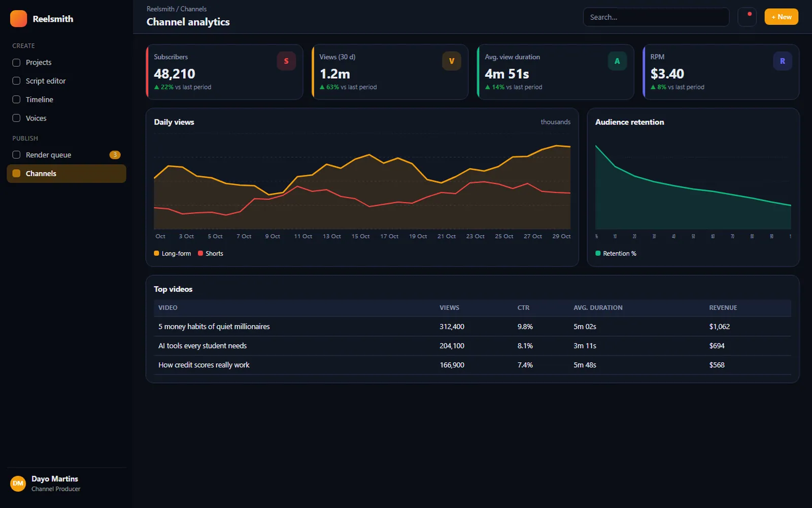Viewport: 812px width, 508px height.
Task: Click the Top videos heading
Action: click(173, 289)
